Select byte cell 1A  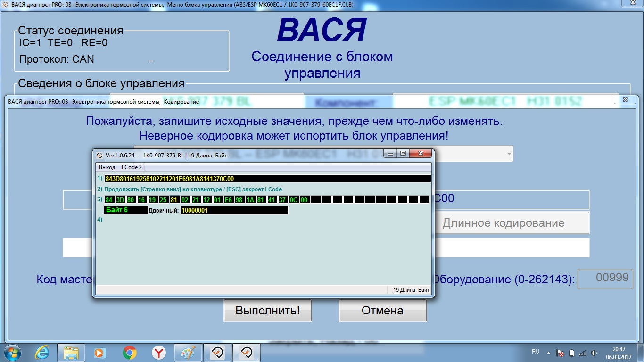click(250, 200)
